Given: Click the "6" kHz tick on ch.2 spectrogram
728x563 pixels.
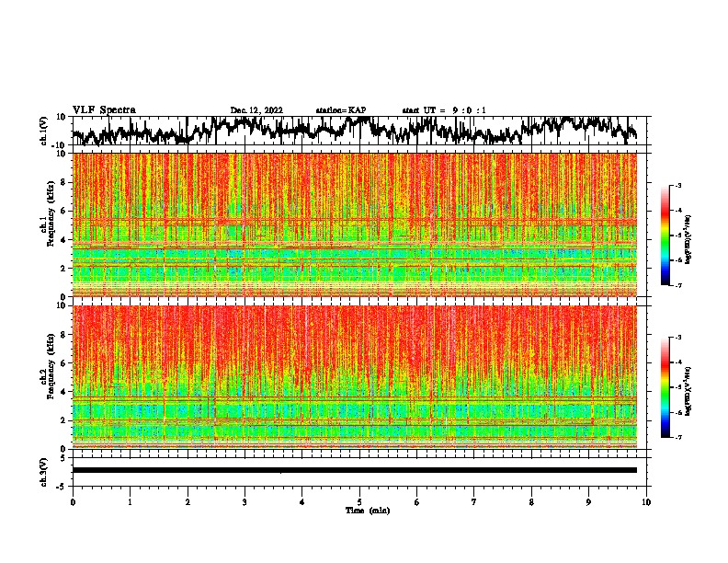Looking at the screenshot, I should [64, 362].
